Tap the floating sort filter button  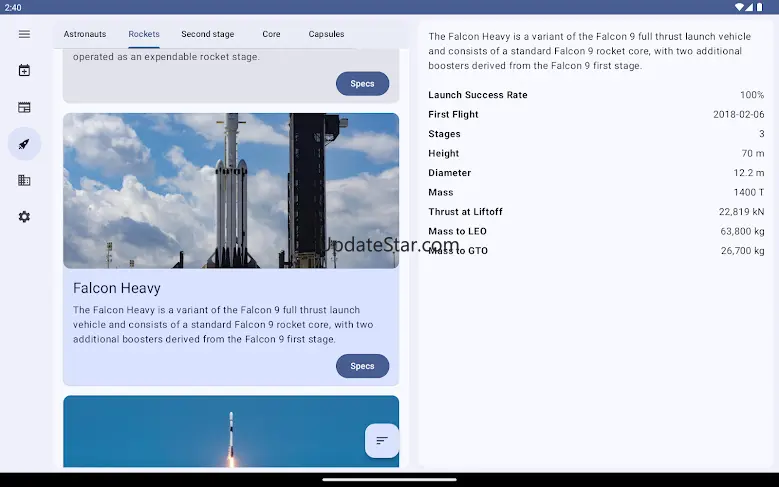pos(382,440)
